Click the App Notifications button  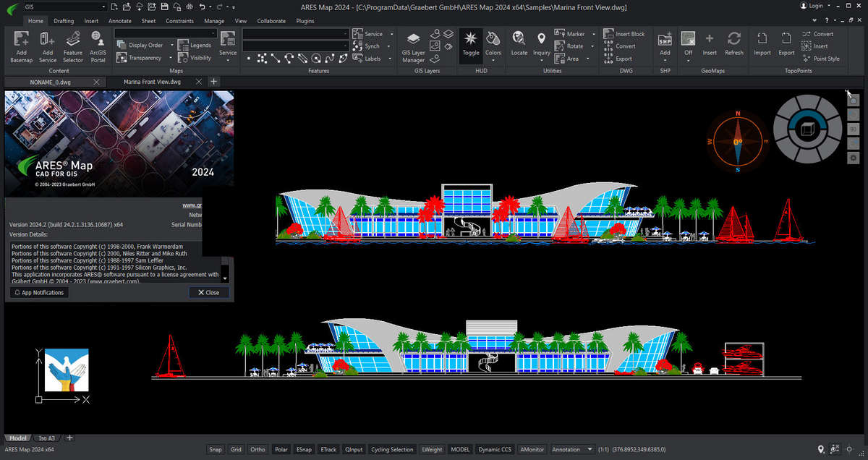(39, 293)
